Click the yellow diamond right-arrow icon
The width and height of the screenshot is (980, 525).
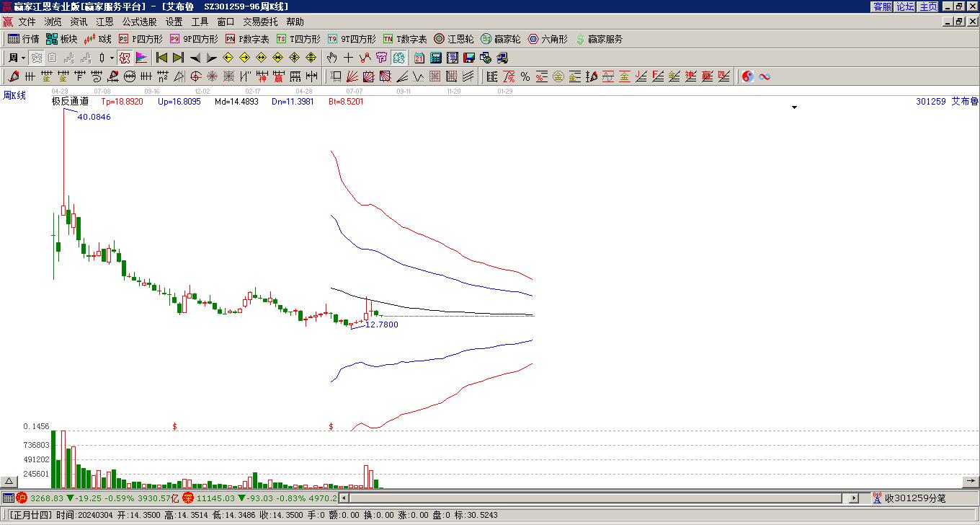click(x=245, y=58)
